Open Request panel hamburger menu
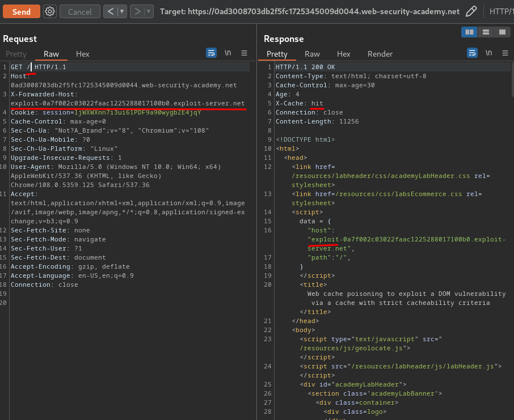Screen dimensions: 514x420 click(244, 53)
